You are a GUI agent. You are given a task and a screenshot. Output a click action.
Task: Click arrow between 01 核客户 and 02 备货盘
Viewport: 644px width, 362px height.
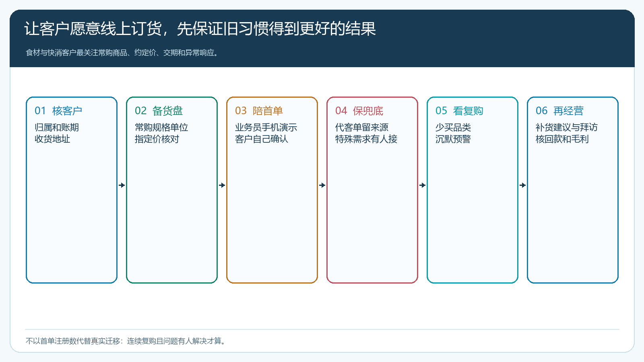point(122,185)
